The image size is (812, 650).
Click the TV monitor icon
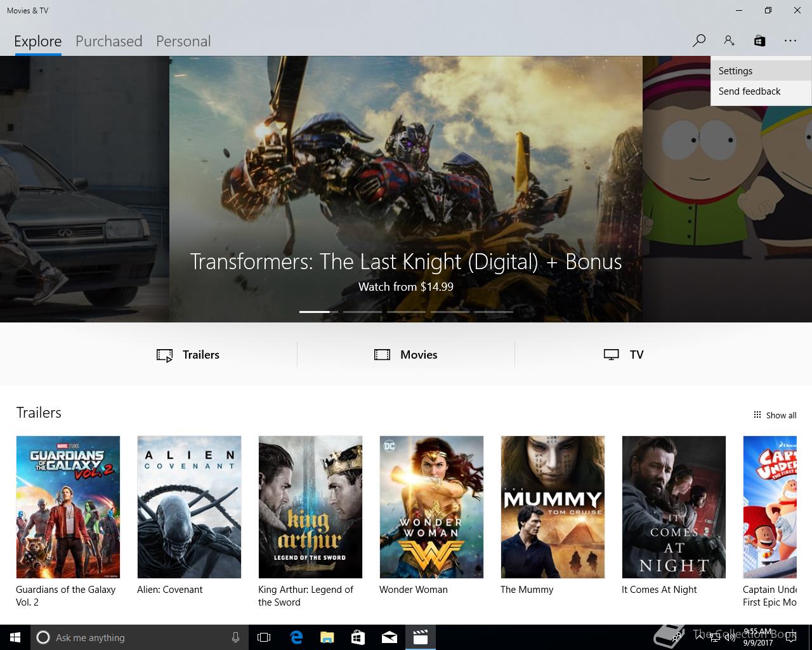pos(611,355)
